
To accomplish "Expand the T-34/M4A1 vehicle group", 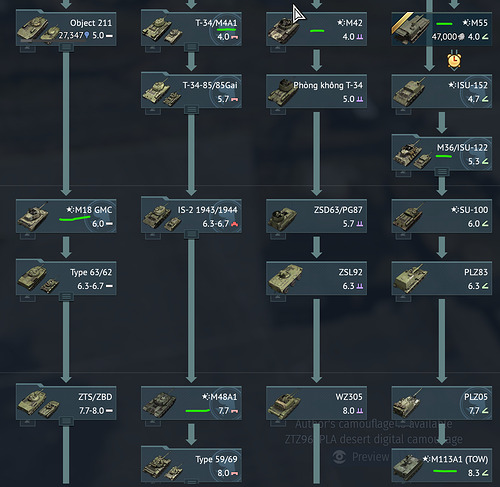I will tap(191, 47).
